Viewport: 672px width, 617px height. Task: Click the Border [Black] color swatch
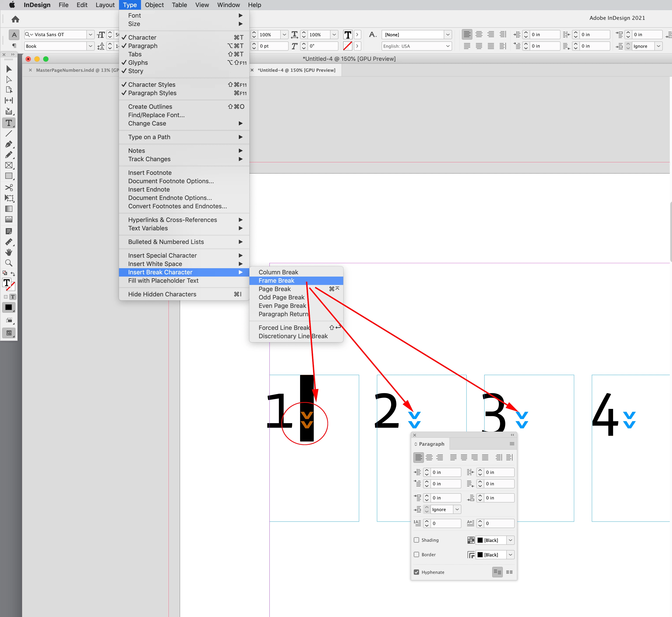tap(480, 555)
